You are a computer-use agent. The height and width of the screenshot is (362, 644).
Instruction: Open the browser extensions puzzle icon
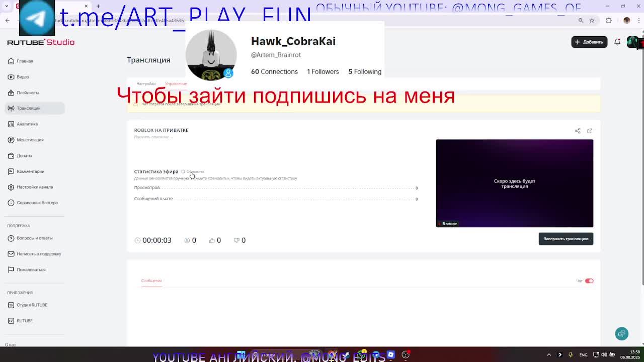tap(609, 21)
